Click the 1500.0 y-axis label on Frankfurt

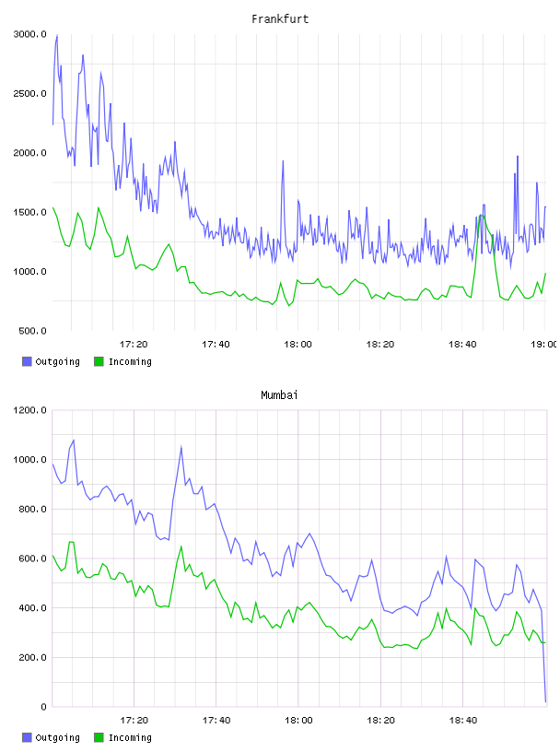click(29, 213)
